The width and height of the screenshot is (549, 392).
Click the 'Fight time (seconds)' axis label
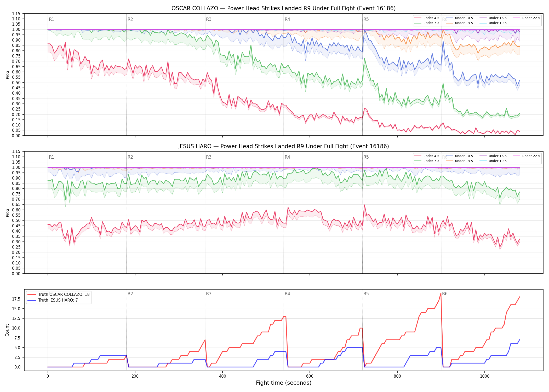[284, 383]
